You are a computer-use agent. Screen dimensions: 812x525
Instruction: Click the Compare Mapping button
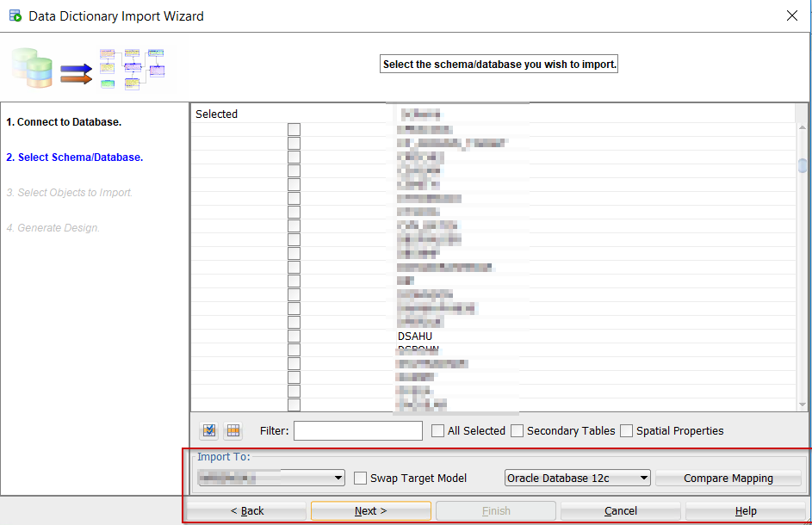coord(728,478)
